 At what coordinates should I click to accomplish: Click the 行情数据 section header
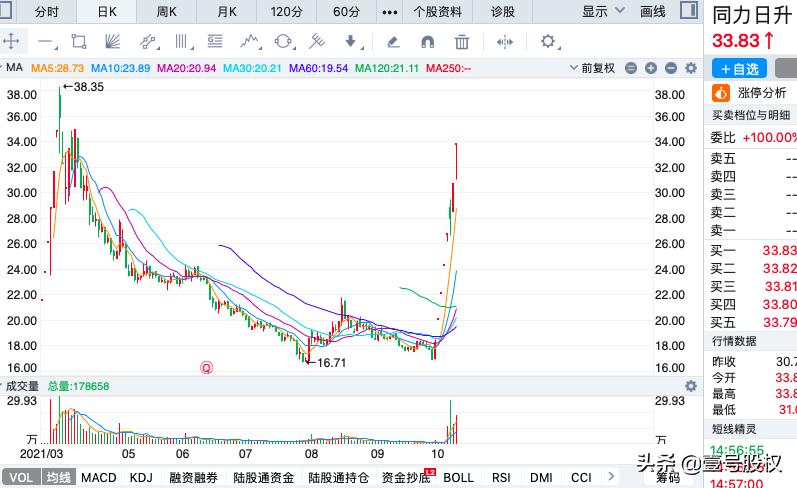point(734,341)
